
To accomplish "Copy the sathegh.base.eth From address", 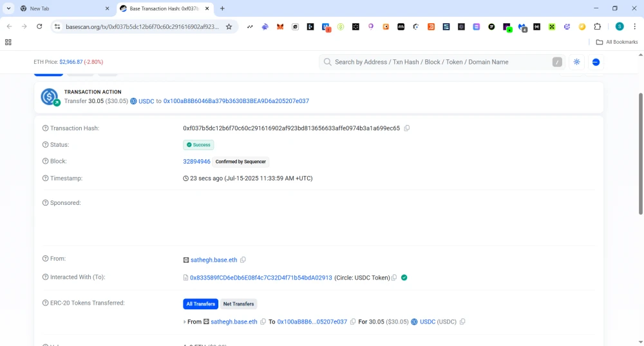I will (x=243, y=260).
